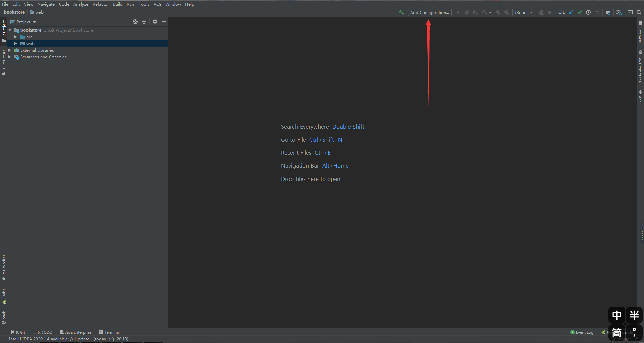Open the profiler dropdown arrow
This screenshot has height=343, width=644.
point(490,13)
